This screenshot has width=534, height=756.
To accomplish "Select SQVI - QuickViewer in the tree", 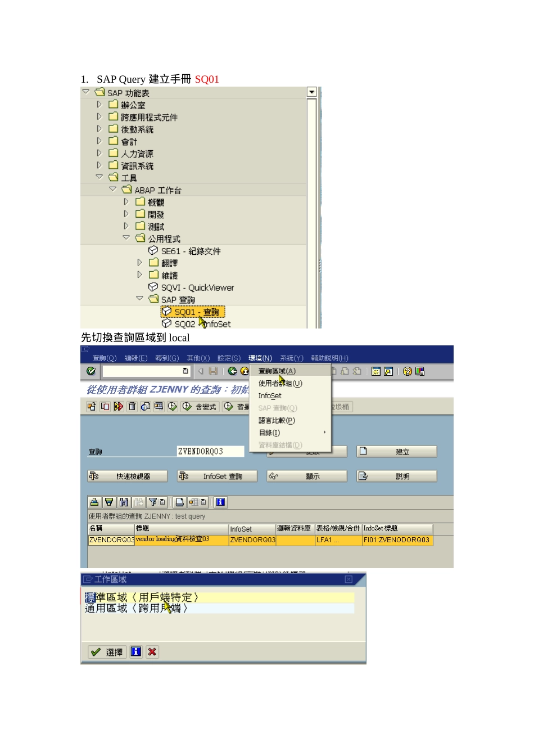I will pos(191,287).
